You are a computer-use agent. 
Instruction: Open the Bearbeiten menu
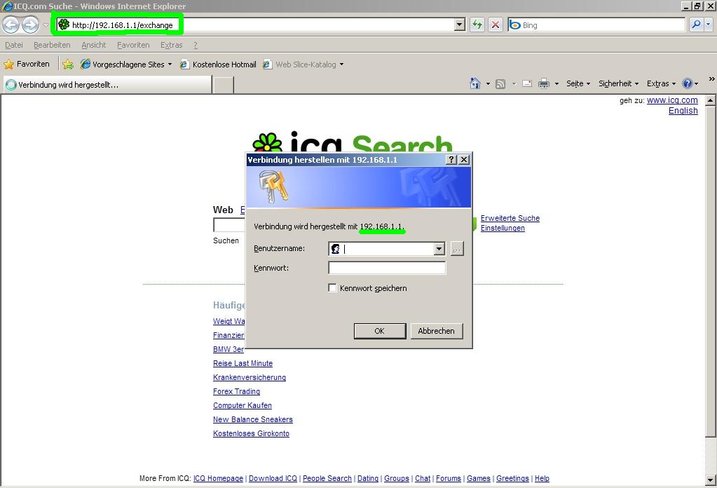click(x=52, y=45)
